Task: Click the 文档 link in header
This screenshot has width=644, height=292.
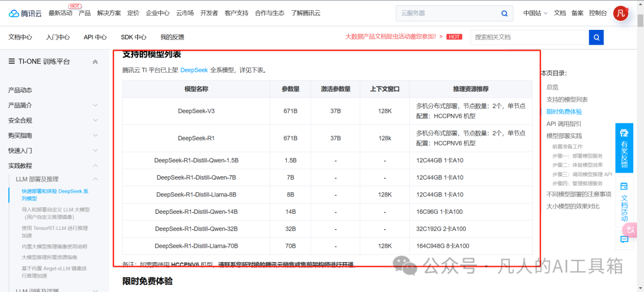Action: (560, 13)
